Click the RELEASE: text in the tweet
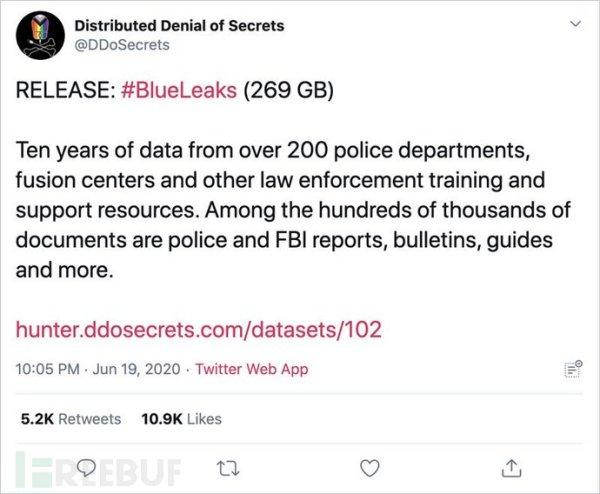The image size is (600, 494). [x=65, y=90]
